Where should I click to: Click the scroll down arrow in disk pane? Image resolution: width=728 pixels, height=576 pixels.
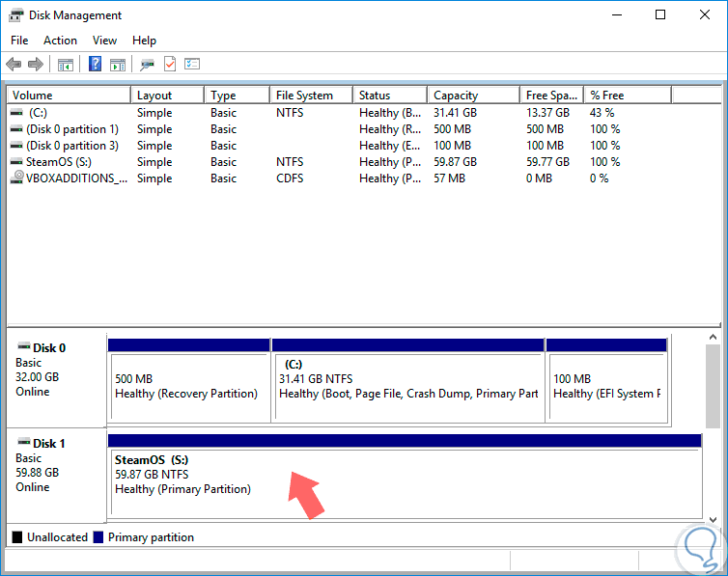point(713,519)
